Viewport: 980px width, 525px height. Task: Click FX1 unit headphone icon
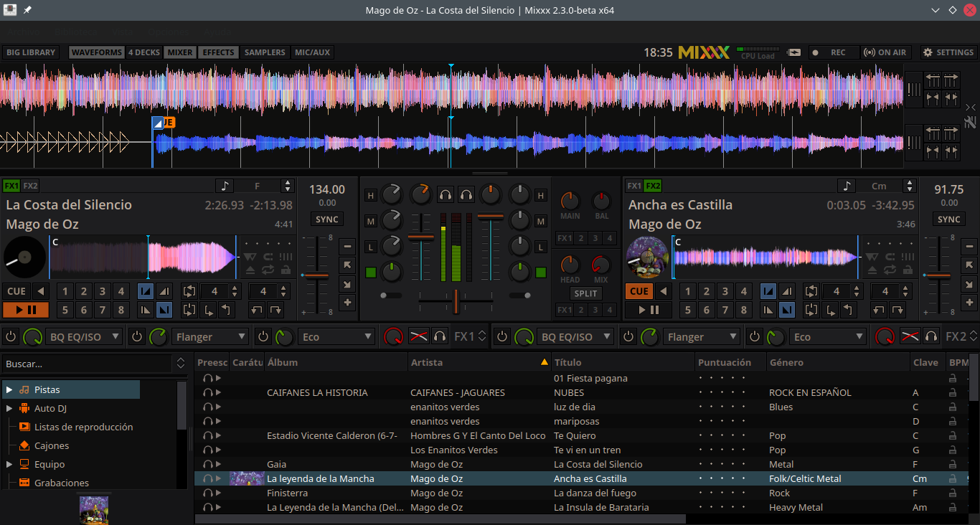pyautogui.click(x=440, y=336)
